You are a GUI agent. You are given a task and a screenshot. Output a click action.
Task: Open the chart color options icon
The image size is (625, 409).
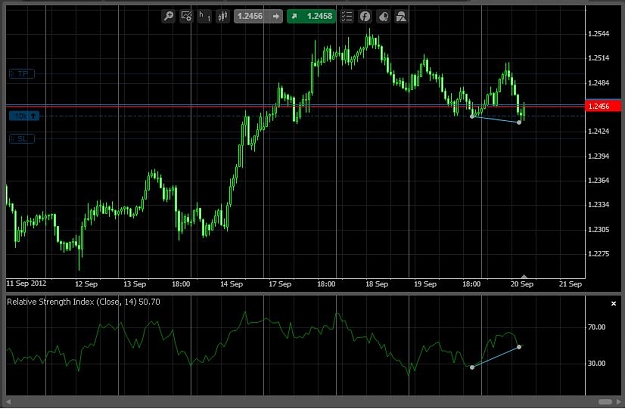click(x=383, y=16)
